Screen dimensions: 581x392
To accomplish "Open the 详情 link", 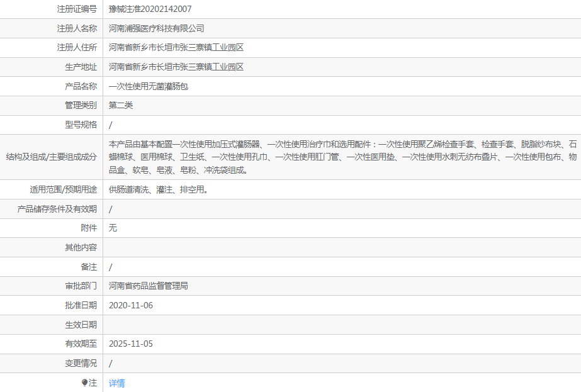I will [x=116, y=383].
